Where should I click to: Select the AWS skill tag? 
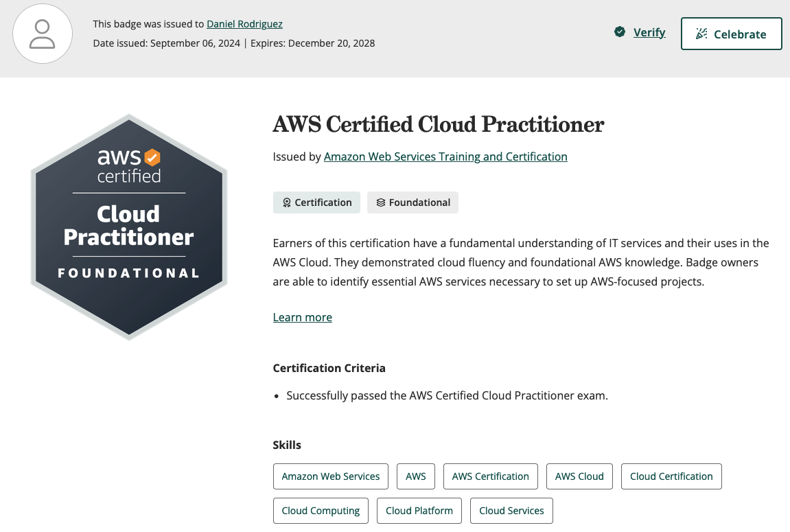tap(416, 476)
